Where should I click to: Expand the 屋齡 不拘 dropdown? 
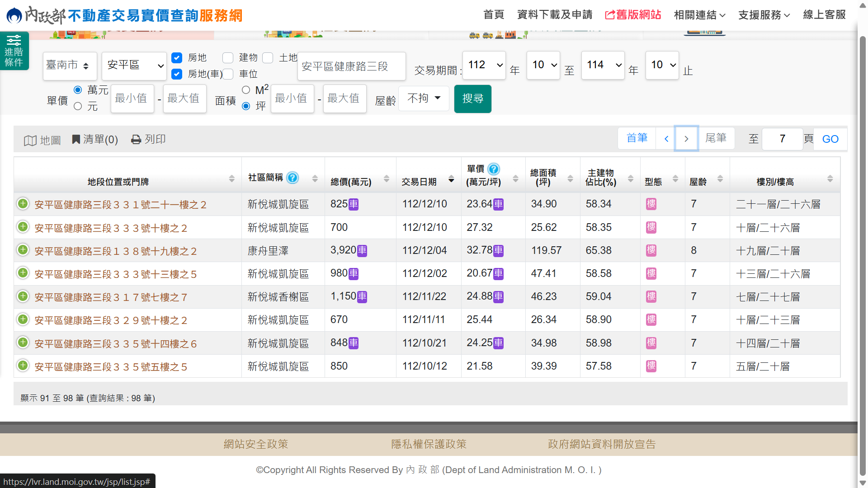tap(424, 98)
